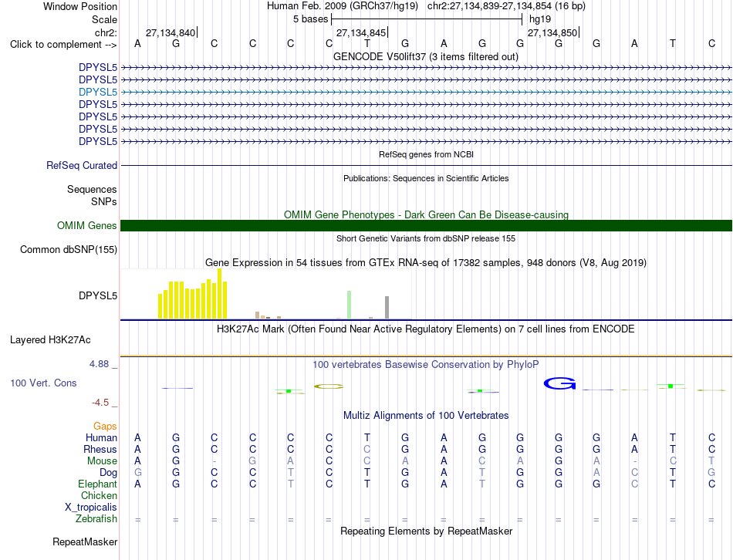Click the Sequences track label
The width and height of the screenshot is (733, 560).
92,189
